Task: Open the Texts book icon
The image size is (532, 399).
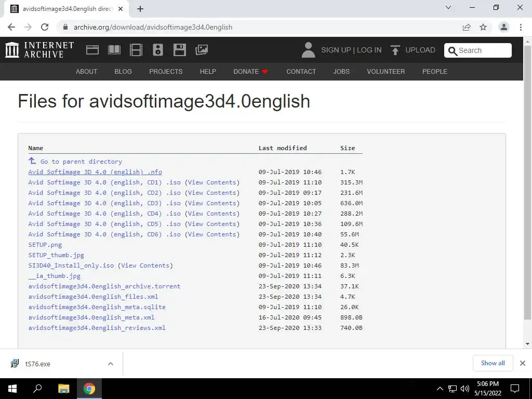Action: click(114, 50)
